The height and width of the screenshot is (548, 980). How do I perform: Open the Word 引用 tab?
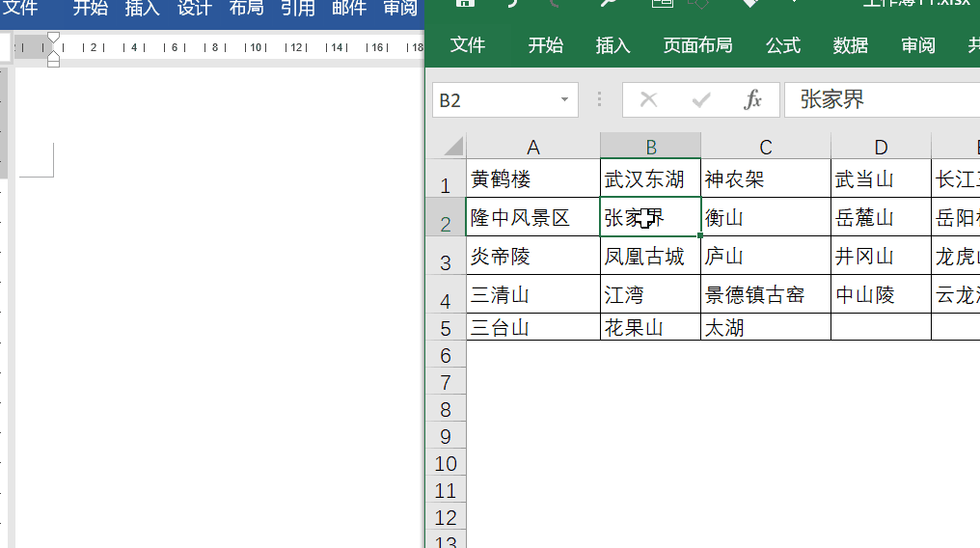(297, 8)
